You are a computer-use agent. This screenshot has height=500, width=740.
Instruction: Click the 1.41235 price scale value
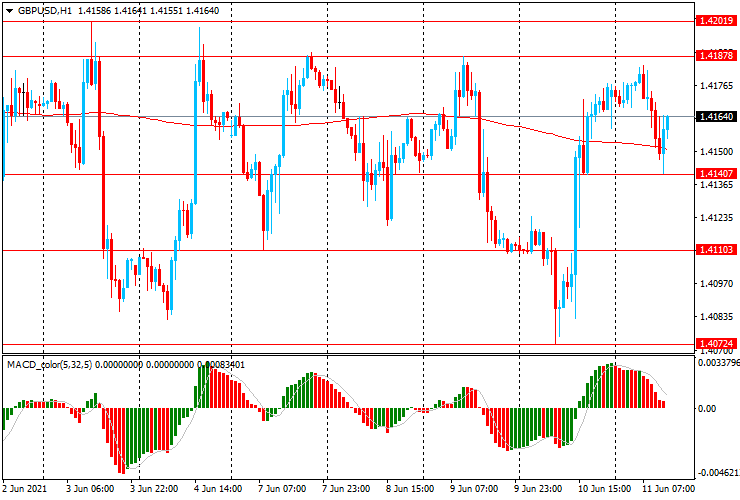point(717,218)
